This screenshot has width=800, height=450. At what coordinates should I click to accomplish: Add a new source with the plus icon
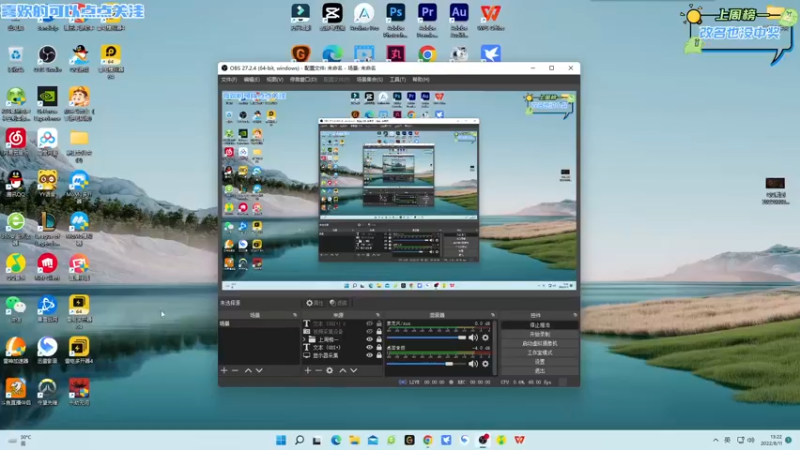(308, 370)
